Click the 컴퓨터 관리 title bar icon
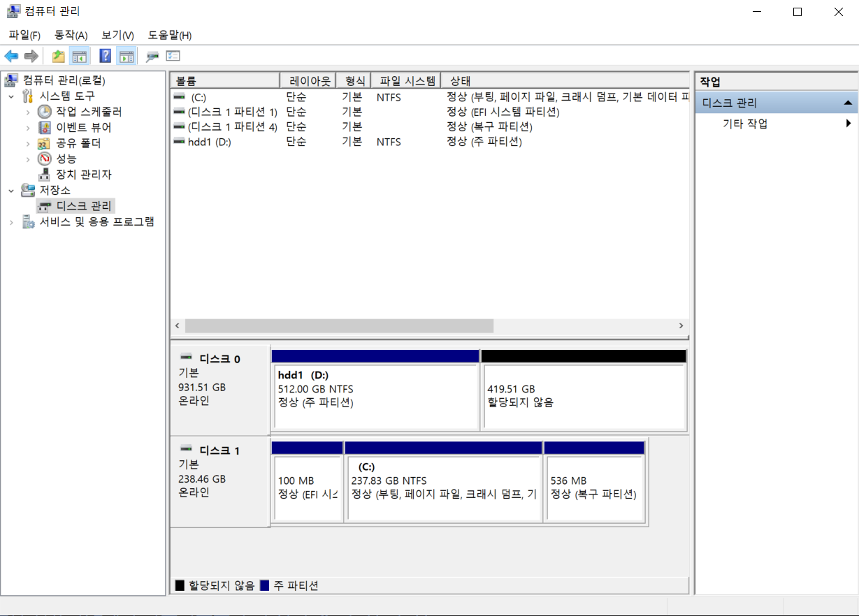 click(13, 11)
